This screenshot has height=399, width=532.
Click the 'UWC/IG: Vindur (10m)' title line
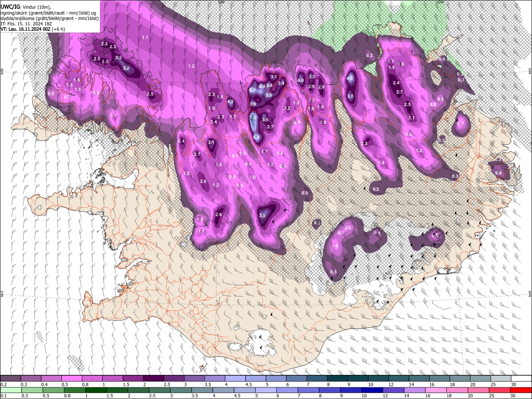point(26,7)
